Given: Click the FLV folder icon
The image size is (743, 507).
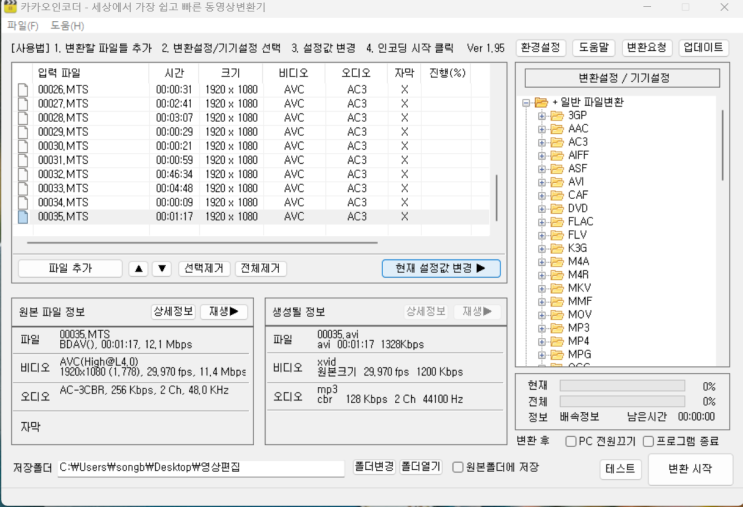Looking at the screenshot, I should pyautogui.click(x=557, y=235).
